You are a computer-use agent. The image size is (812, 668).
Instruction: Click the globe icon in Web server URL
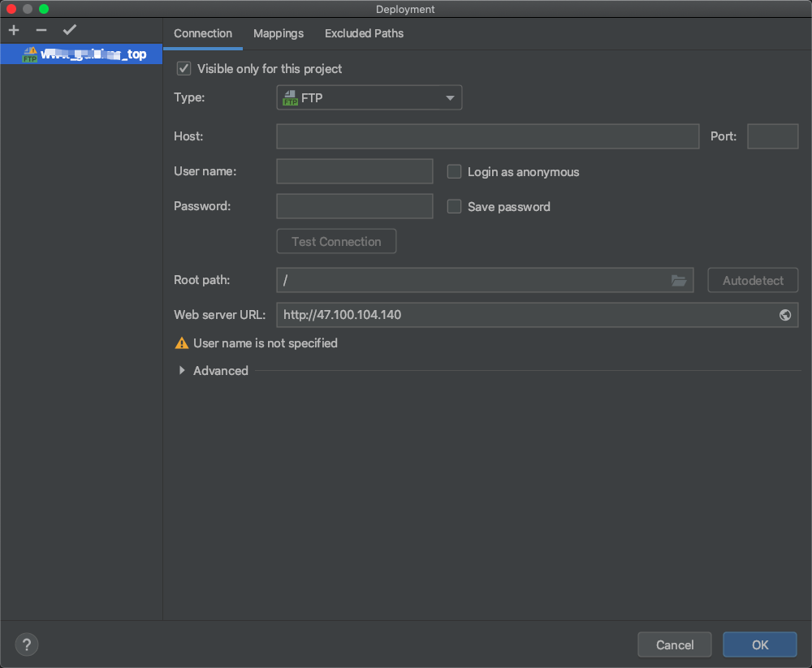785,315
